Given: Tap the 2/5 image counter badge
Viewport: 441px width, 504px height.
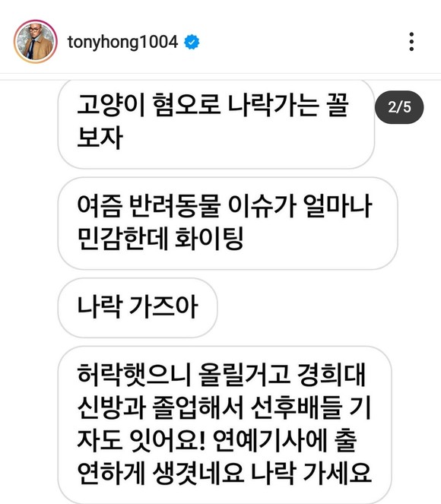Looking at the screenshot, I should point(399,107).
